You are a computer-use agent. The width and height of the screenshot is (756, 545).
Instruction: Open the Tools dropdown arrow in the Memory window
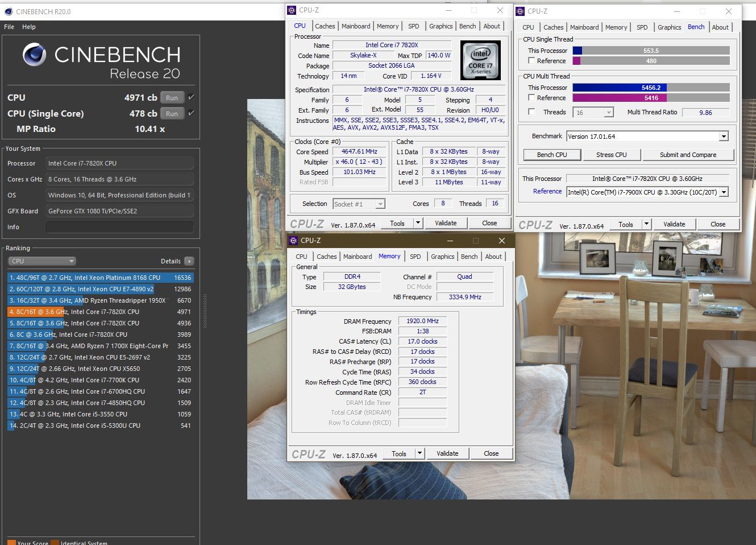point(420,453)
